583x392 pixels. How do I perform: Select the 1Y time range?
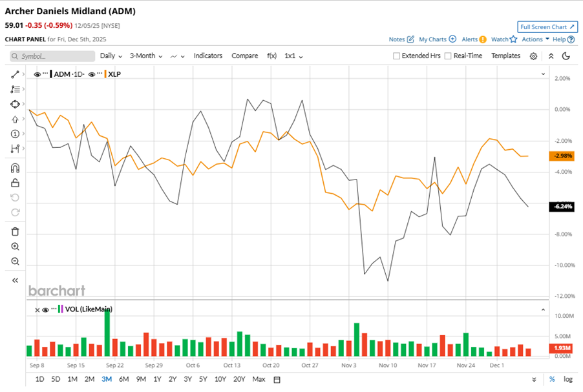click(x=157, y=379)
